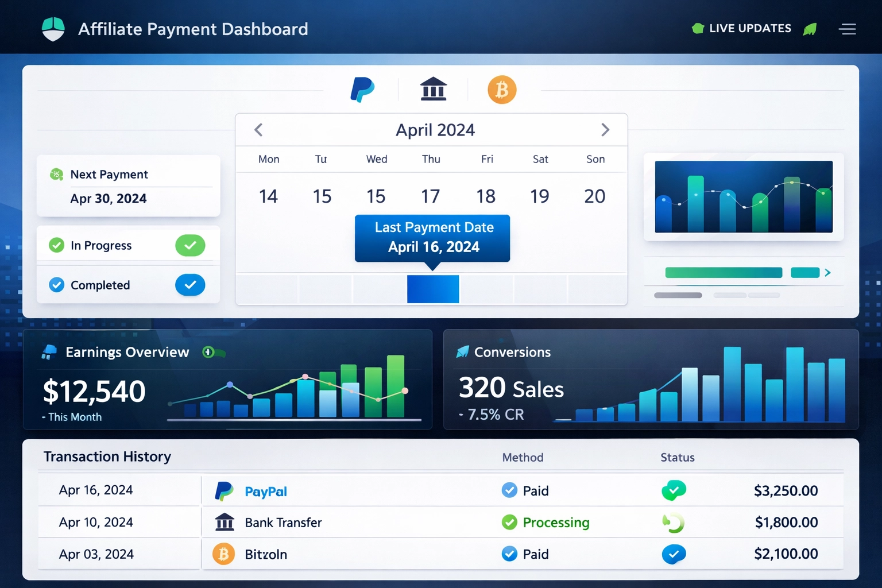Toggle the In Progress status switch
Viewport: 882px width, 588px height.
pos(190,245)
